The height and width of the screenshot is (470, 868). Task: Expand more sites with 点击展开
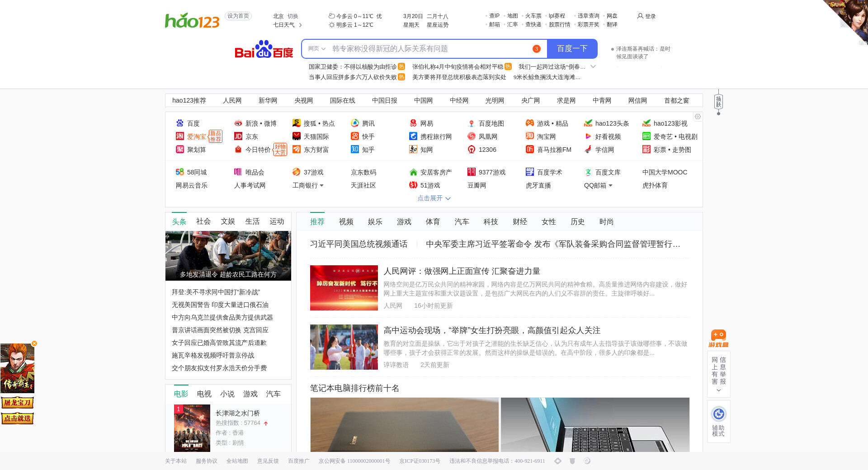(x=434, y=198)
